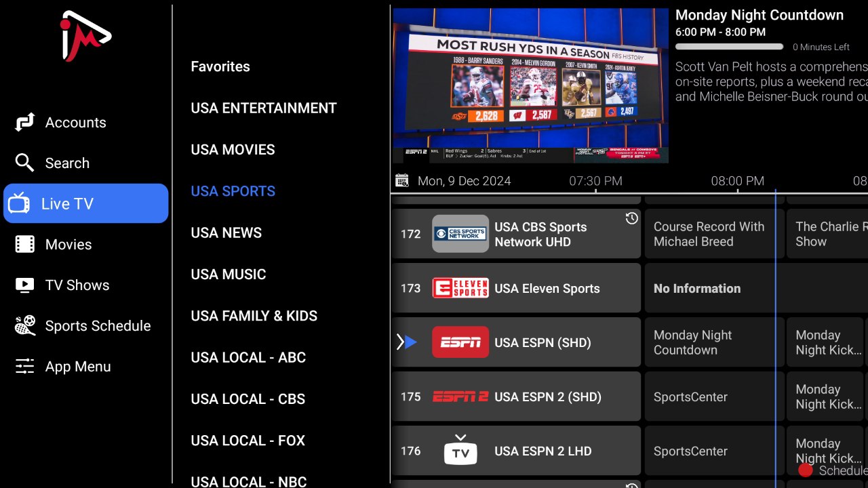Click the 08:00 PM timeline marker

pyautogui.click(x=738, y=181)
